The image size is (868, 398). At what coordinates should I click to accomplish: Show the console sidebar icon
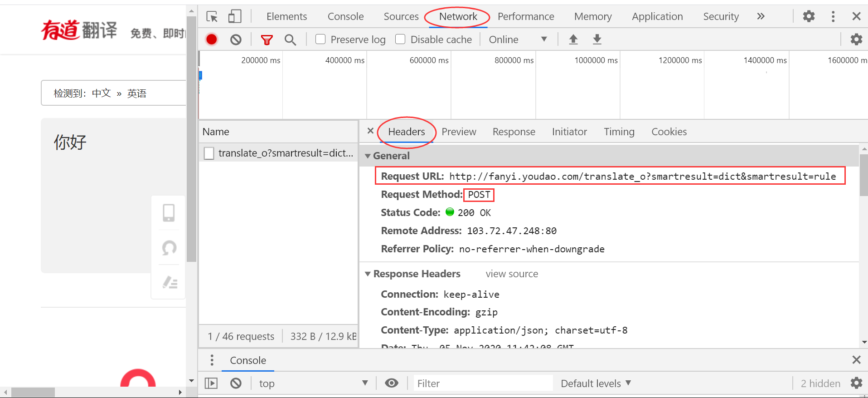coord(211,383)
